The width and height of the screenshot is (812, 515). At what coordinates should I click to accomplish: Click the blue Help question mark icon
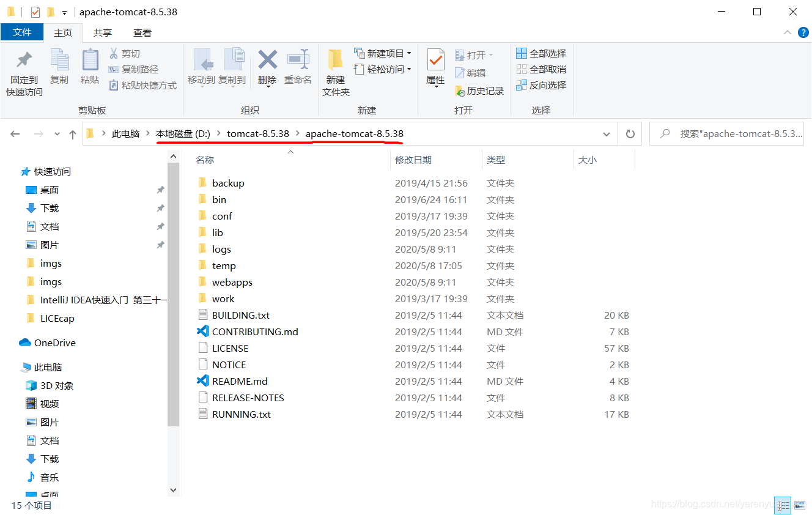[x=803, y=32]
